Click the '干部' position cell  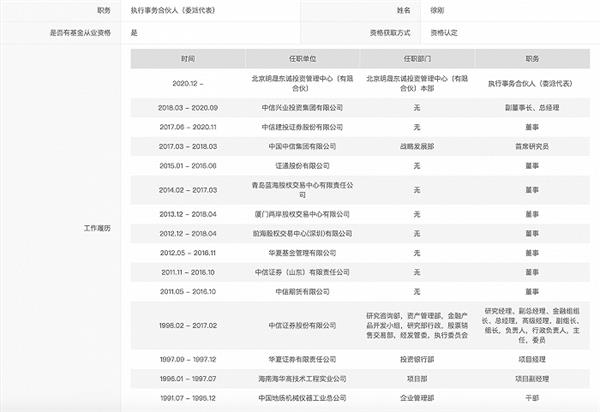[532, 398]
